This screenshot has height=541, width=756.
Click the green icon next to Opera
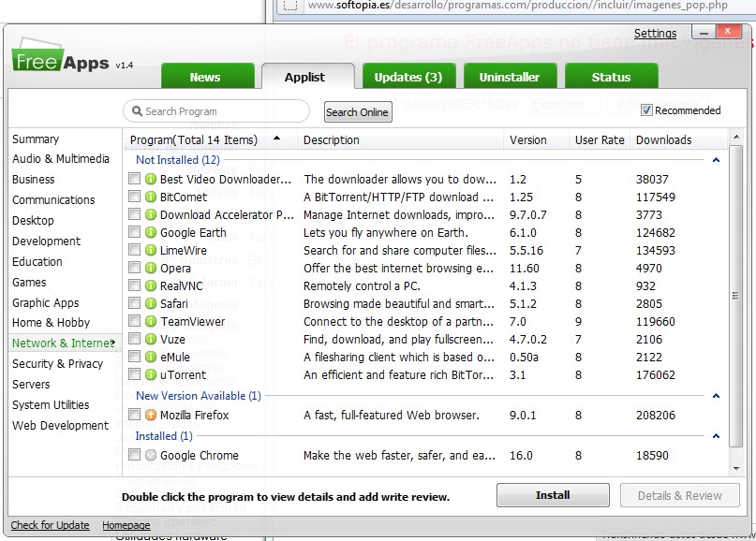(151, 268)
